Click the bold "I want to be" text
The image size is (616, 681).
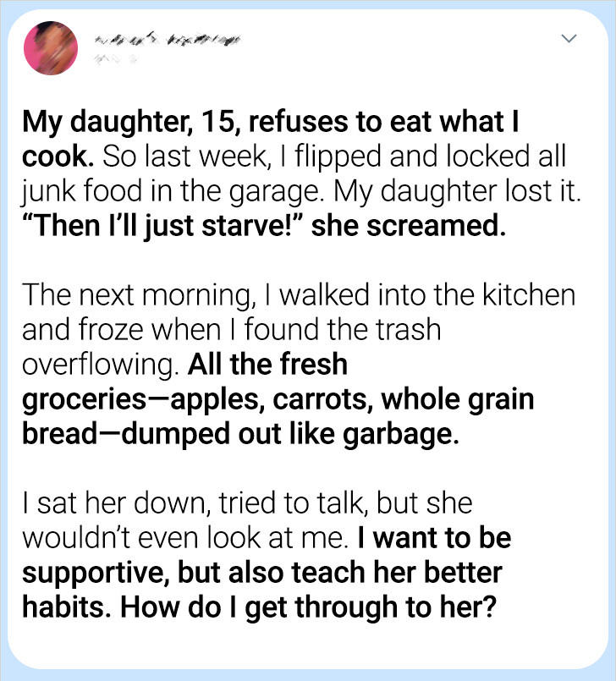click(x=435, y=537)
